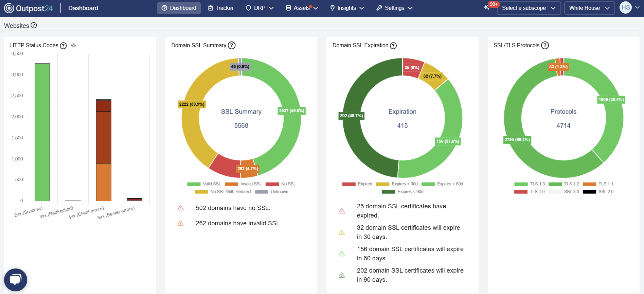
Task: Open the Settings menu
Action: (x=394, y=8)
